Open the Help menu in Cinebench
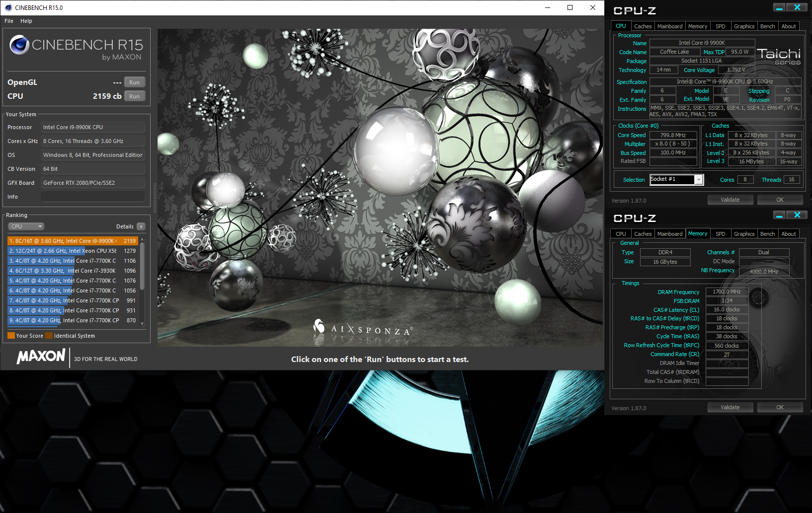This screenshot has height=513, width=812. [x=26, y=21]
